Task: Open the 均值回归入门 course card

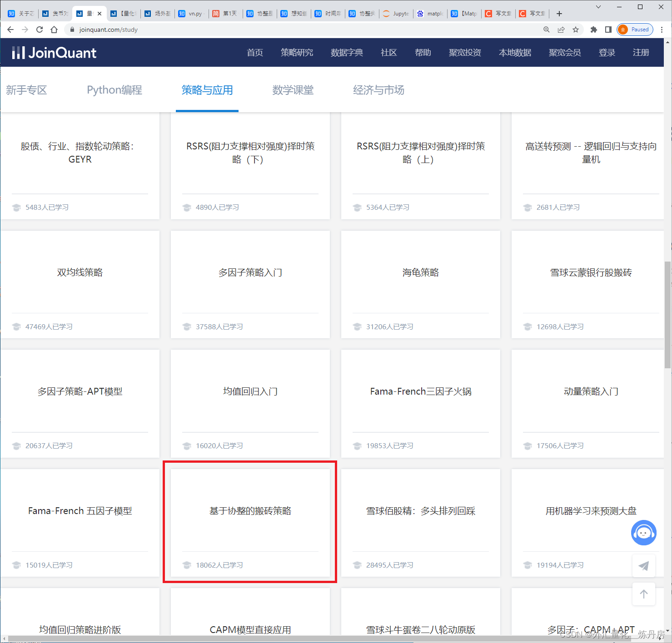Action: tap(250, 403)
